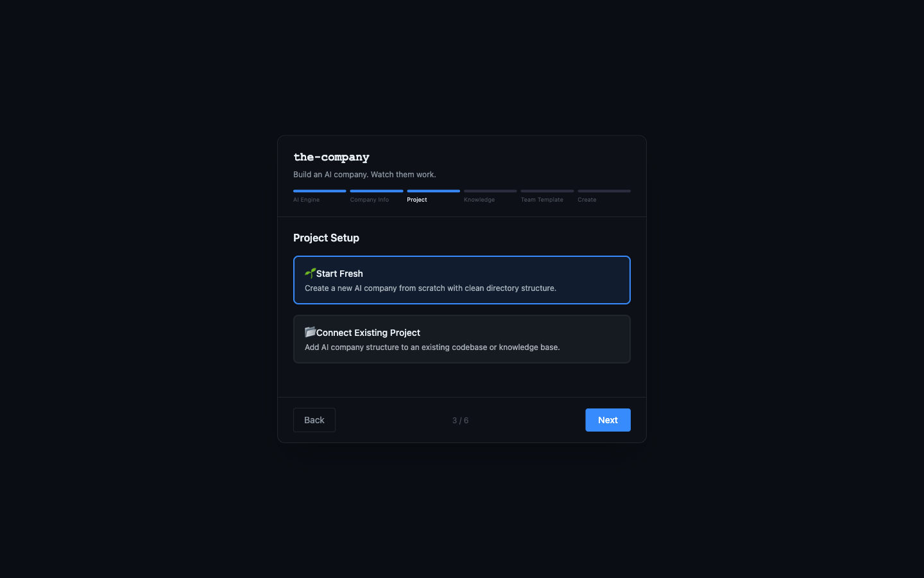
Task: Open the Create step label
Action: click(x=586, y=200)
